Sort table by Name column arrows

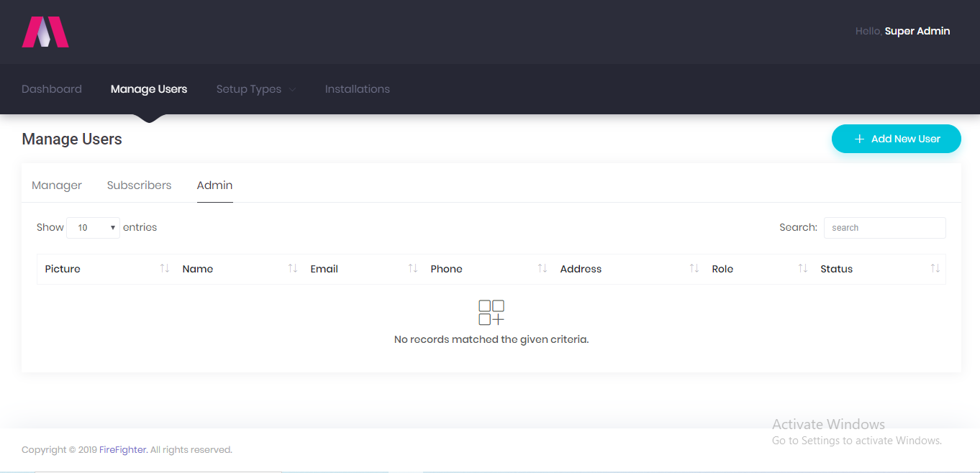pyautogui.click(x=293, y=268)
